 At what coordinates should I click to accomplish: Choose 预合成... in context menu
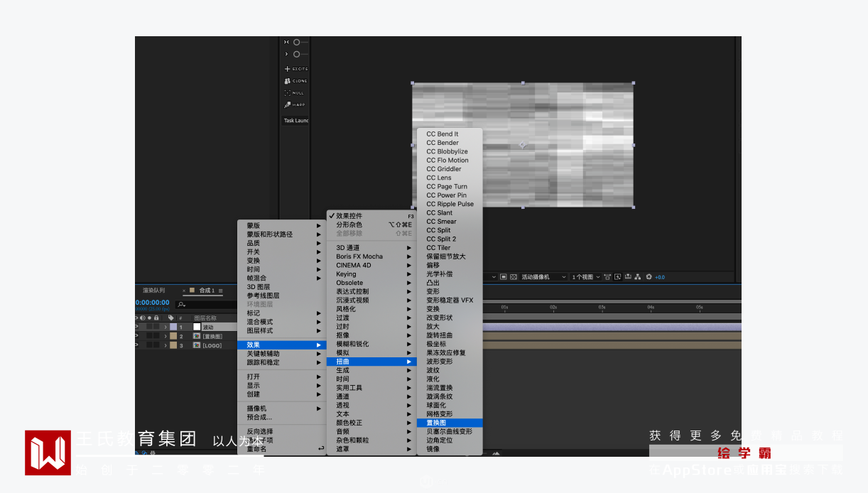282,417
